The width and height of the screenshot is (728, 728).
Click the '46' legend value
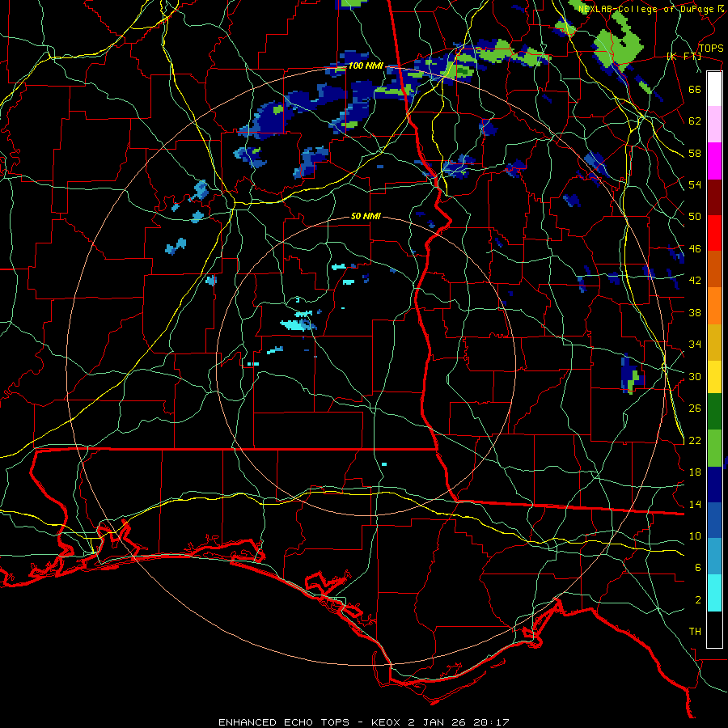(695, 249)
